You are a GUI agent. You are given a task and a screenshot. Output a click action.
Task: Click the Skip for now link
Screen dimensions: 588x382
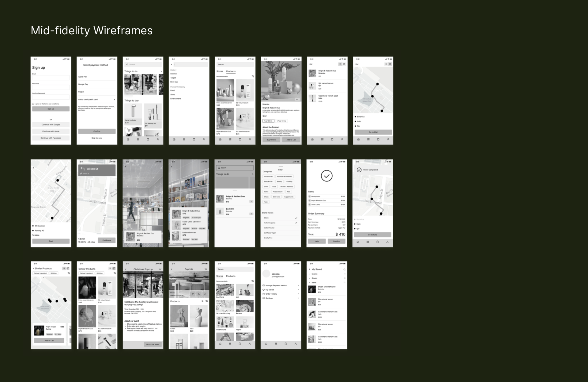coord(97,138)
